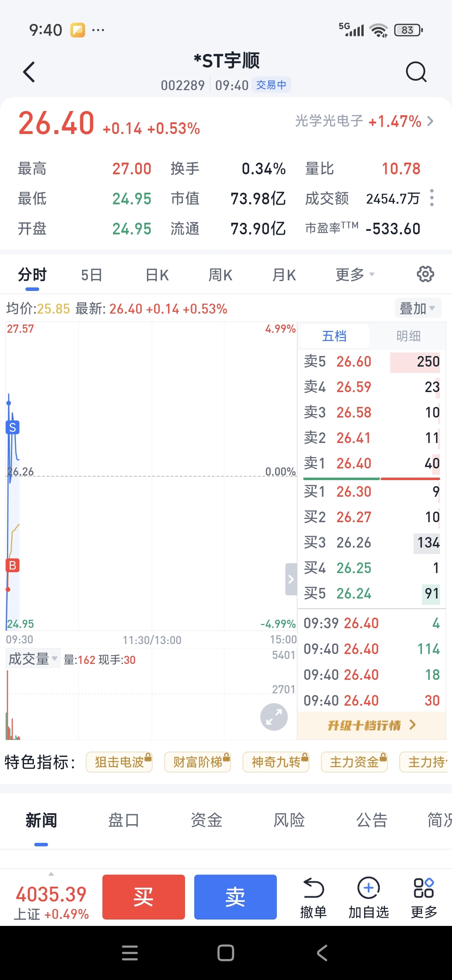Image resolution: width=452 pixels, height=980 pixels.
Task: Collapse the order book side panel arrow
Action: tap(291, 579)
